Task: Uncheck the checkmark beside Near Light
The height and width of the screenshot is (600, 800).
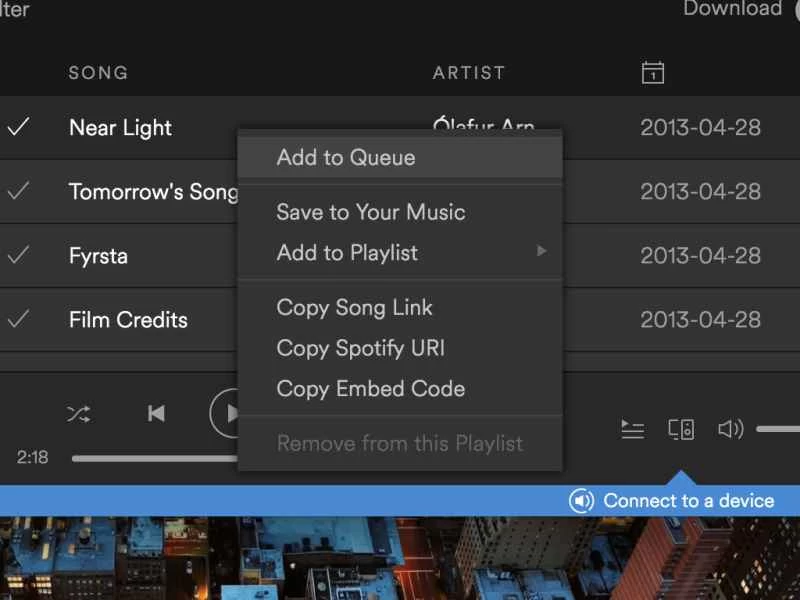Action: [18, 128]
